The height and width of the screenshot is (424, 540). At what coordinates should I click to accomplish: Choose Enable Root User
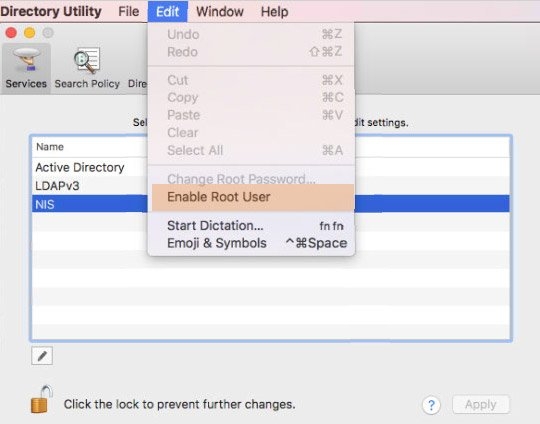tap(253, 197)
